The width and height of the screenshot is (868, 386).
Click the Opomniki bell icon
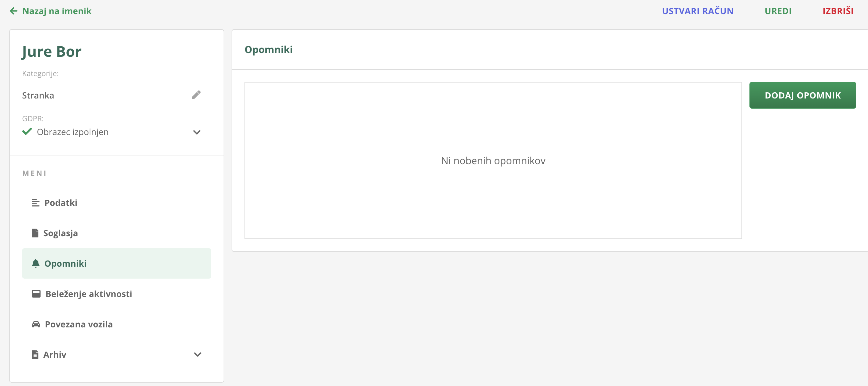pyautogui.click(x=35, y=263)
